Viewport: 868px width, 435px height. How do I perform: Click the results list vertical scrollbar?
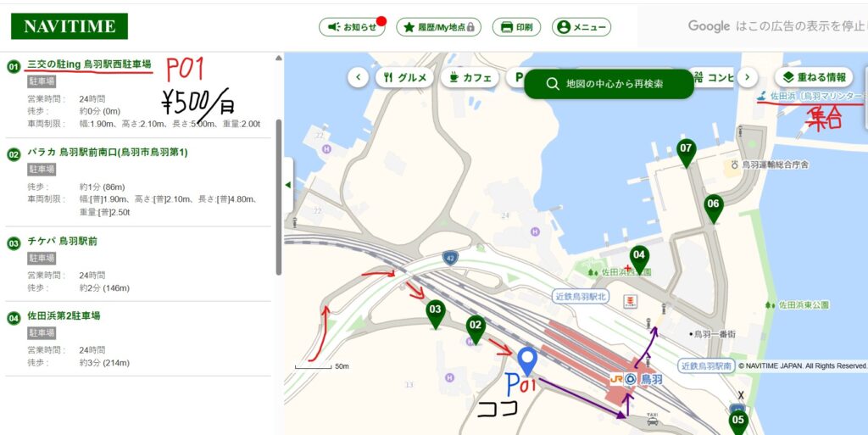pyautogui.click(x=279, y=195)
